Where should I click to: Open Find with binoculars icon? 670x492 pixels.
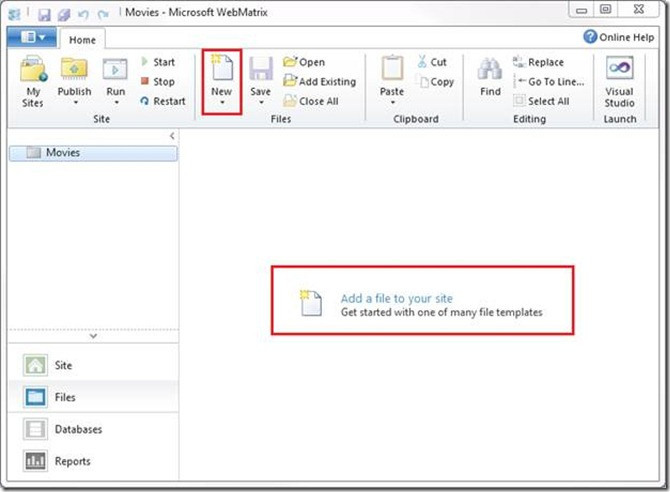click(490, 68)
